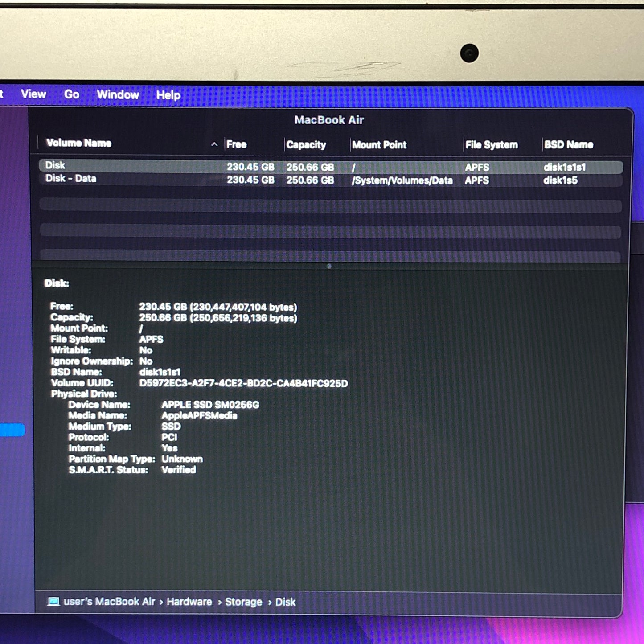Click the File System column header

point(492,145)
